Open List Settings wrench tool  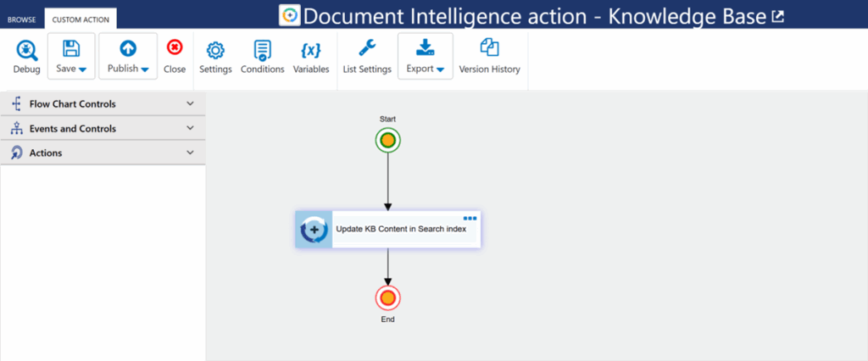[367, 49]
